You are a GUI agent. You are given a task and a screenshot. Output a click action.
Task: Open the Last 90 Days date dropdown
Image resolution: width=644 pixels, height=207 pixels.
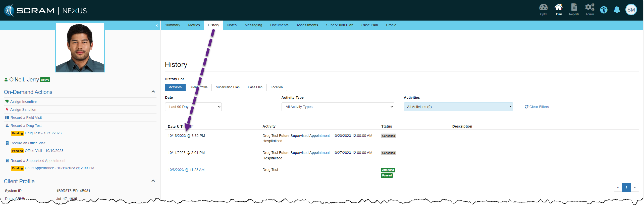pyautogui.click(x=193, y=107)
